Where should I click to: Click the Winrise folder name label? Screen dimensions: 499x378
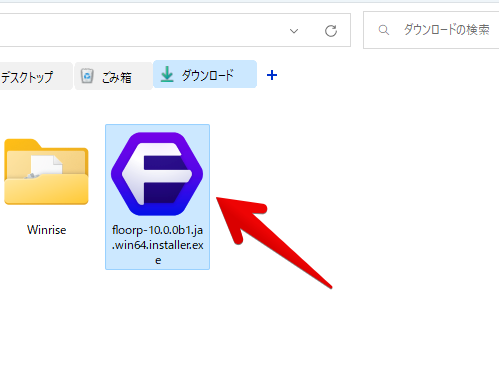click(x=46, y=230)
